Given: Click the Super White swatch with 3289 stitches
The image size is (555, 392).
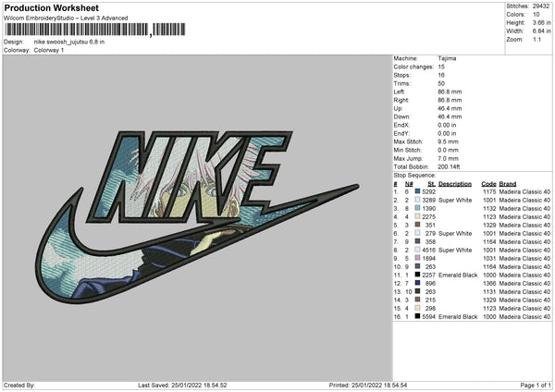Looking at the screenshot, I should pyautogui.click(x=418, y=200).
